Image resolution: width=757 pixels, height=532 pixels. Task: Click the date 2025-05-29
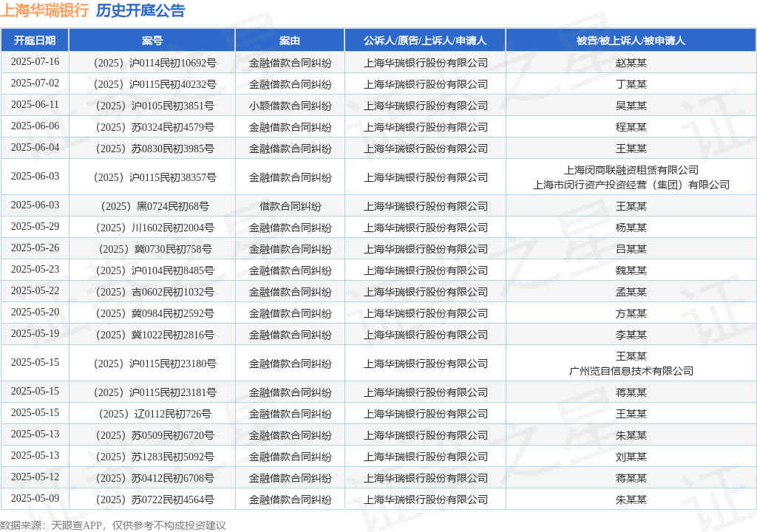pyautogui.click(x=35, y=226)
